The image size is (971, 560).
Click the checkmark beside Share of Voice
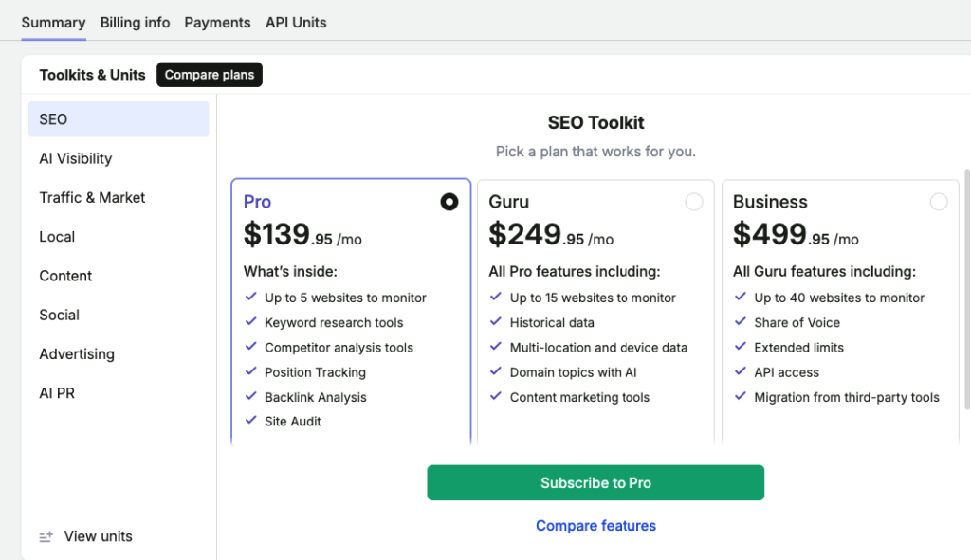pyautogui.click(x=740, y=321)
